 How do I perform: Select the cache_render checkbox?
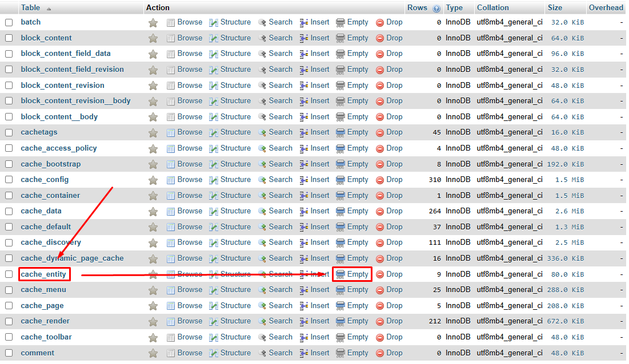[9, 322]
